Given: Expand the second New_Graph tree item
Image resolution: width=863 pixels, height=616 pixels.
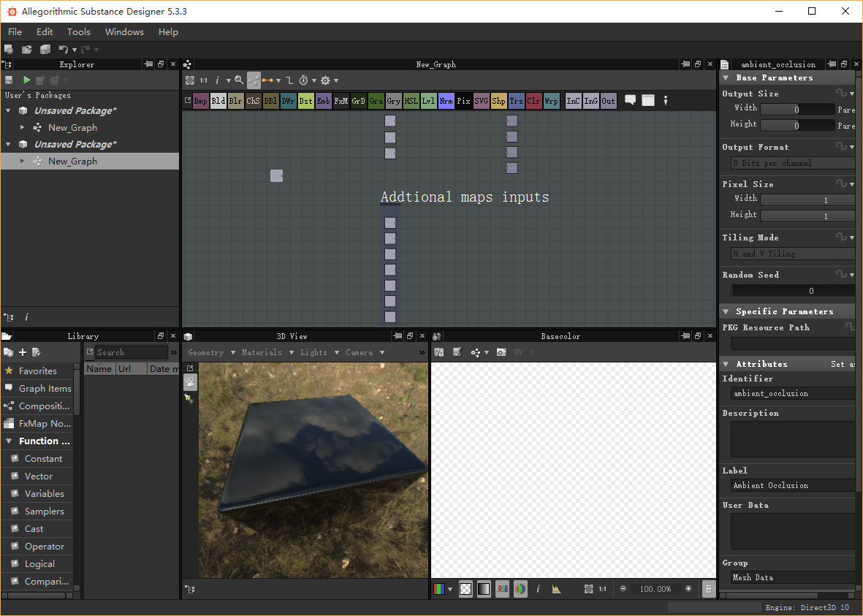Looking at the screenshot, I should coord(23,161).
